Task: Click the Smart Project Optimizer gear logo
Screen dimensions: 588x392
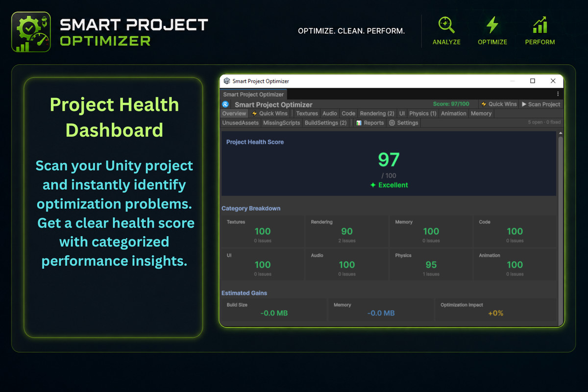Action: [x=31, y=32]
